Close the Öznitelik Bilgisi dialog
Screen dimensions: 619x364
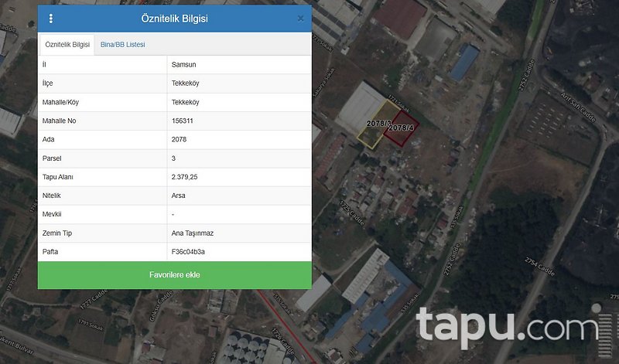(x=300, y=19)
